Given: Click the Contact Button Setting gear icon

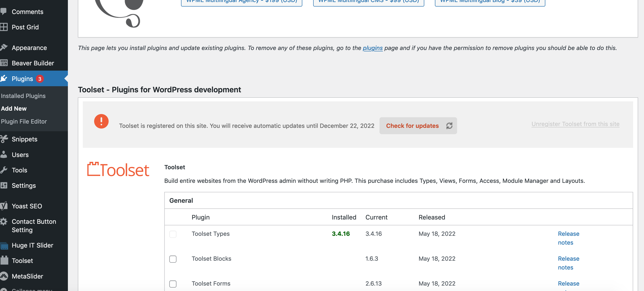Looking at the screenshot, I should pyautogui.click(x=4, y=222).
